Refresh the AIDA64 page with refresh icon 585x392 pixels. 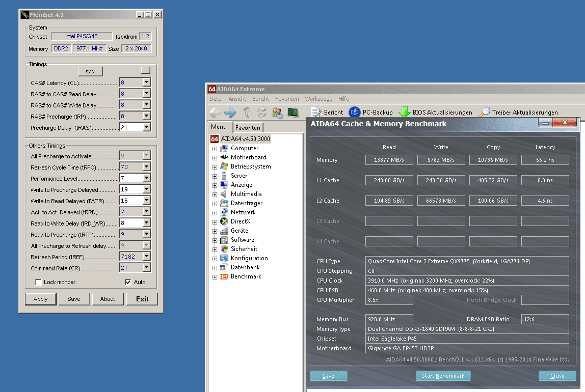[x=261, y=112]
